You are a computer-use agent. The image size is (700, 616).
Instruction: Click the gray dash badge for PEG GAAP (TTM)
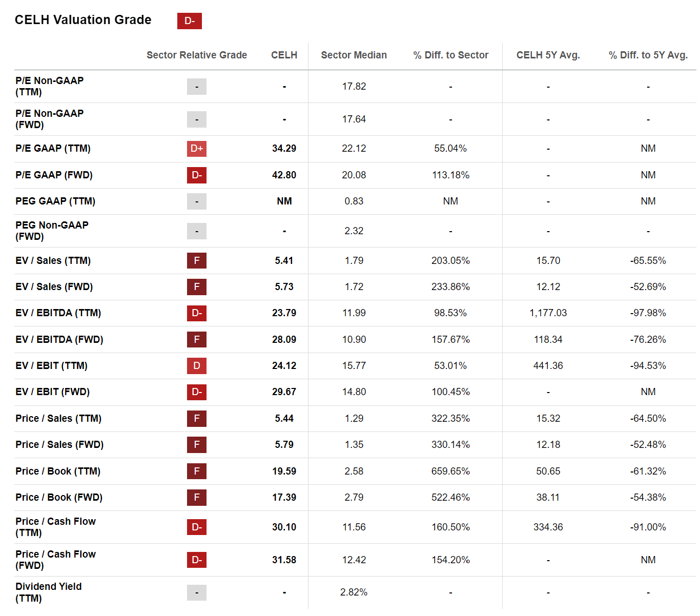[197, 201]
